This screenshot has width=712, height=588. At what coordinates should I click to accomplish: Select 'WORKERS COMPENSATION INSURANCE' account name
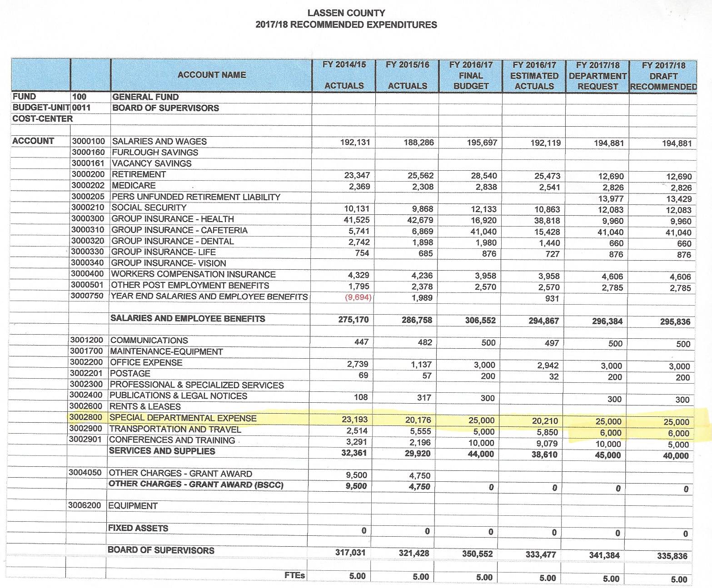(x=193, y=274)
